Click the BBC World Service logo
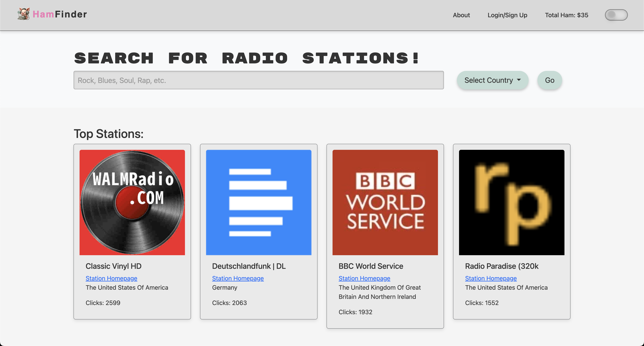Viewport: 644px width, 346px height. pos(385,202)
